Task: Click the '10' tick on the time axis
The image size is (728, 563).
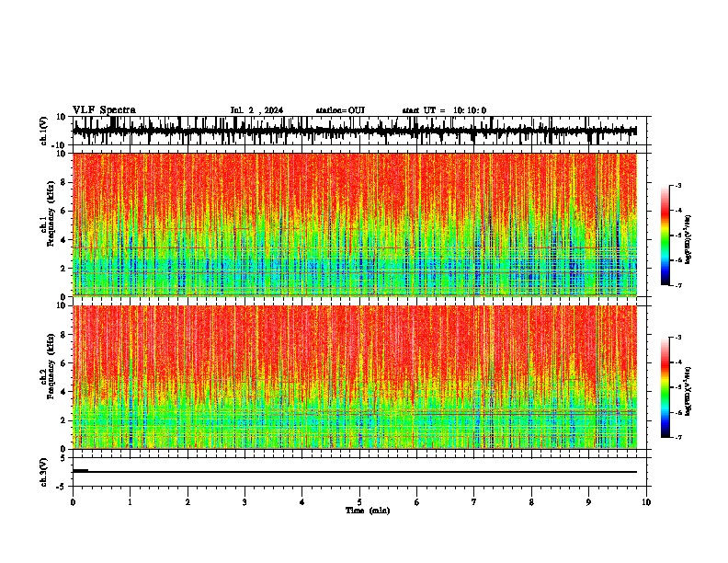Action: point(646,502)
